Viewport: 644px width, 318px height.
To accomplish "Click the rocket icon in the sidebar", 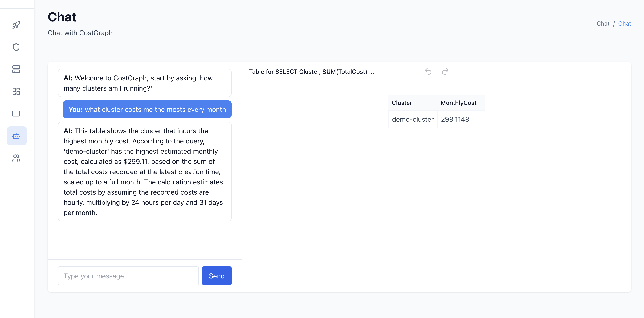I will click(16, 25).
